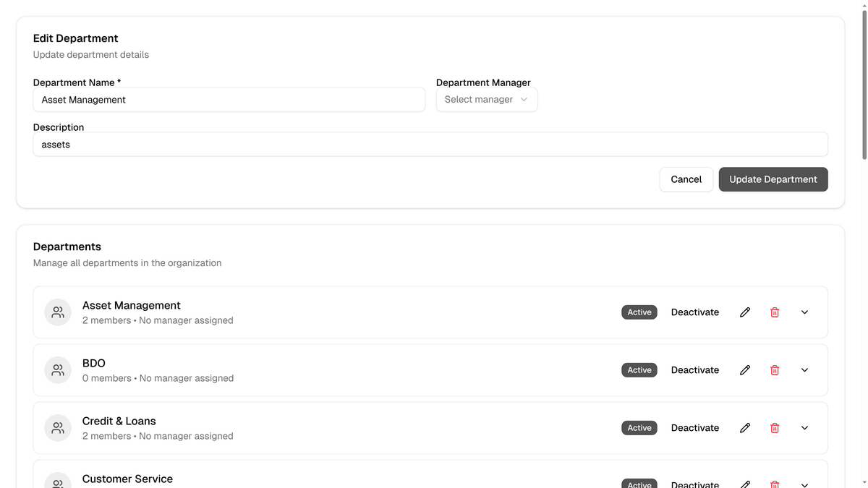868x488 pixels.
Task: Deactivate the Credit & Loans department
Action: click(x=695, y=428)
